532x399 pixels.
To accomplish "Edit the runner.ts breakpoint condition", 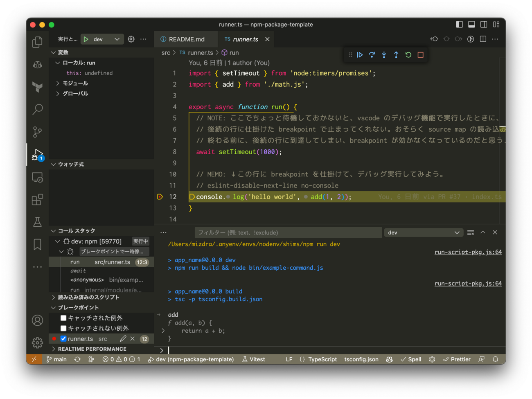I will 123,339.
